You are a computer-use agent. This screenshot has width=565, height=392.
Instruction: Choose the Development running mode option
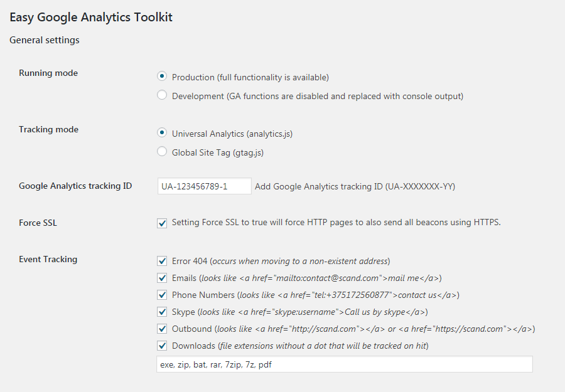[x=162, y=95]
